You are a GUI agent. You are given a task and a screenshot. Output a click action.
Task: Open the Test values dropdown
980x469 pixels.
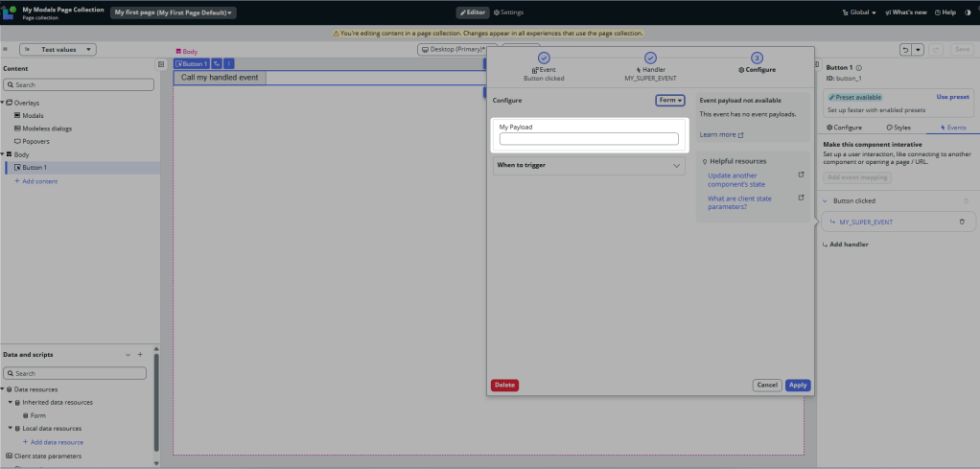point(58,49)
